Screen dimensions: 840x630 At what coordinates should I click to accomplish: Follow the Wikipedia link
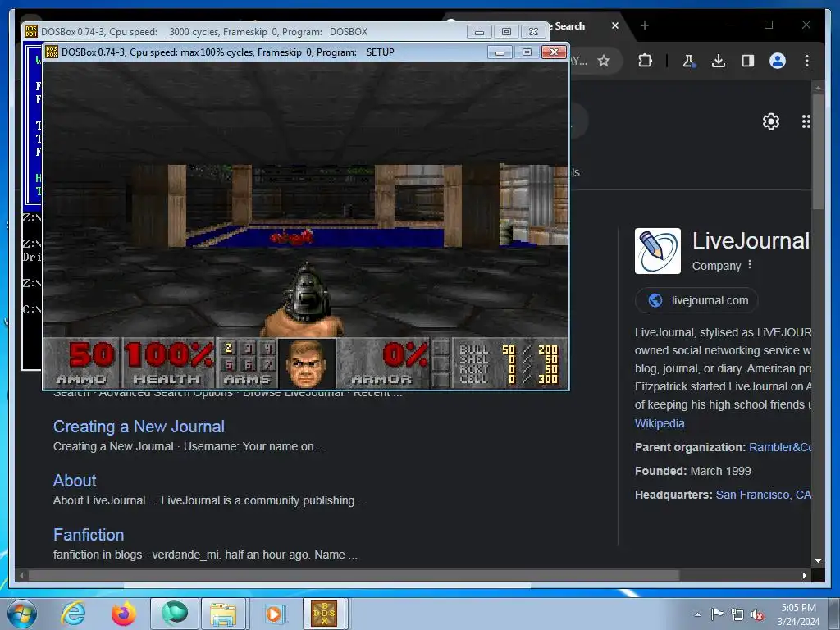coord(660,423)
